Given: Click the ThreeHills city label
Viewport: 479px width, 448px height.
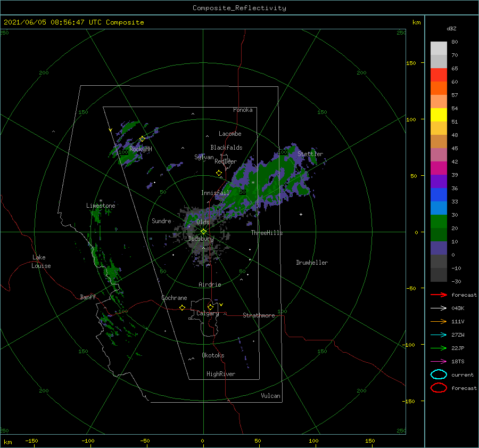Looking at the screenshot, I should coord(267,233).
